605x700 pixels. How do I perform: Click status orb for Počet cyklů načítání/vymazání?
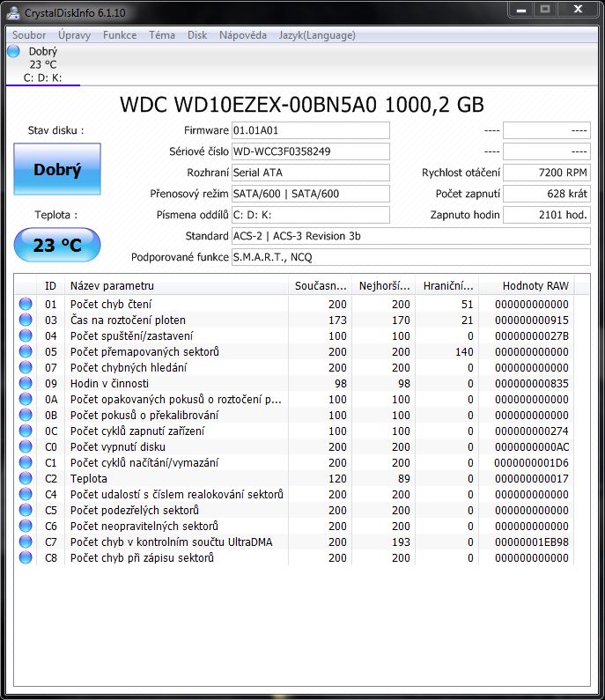26,462
